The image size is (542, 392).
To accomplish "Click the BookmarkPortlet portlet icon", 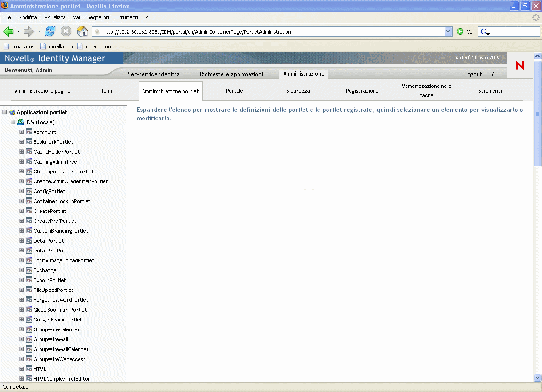I will 29,142.
